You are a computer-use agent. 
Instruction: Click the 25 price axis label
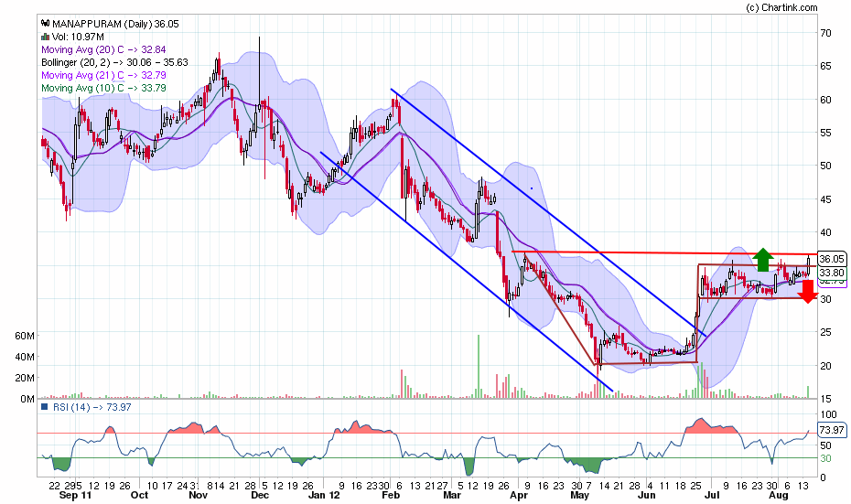[x=825, y=333]
